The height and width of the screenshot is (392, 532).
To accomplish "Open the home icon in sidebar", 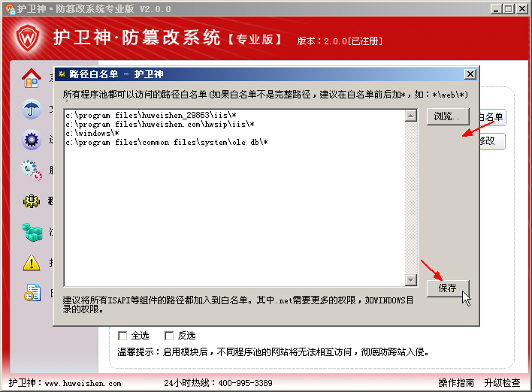I will click(32, 78).
